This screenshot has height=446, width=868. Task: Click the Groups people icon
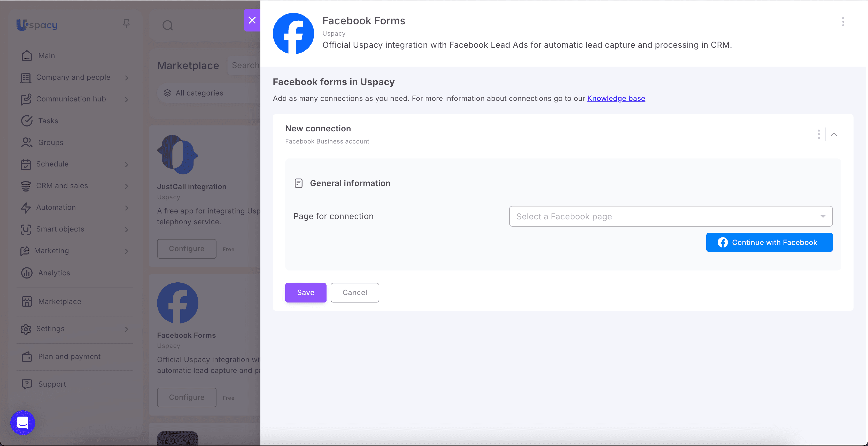tap(27, 142)
